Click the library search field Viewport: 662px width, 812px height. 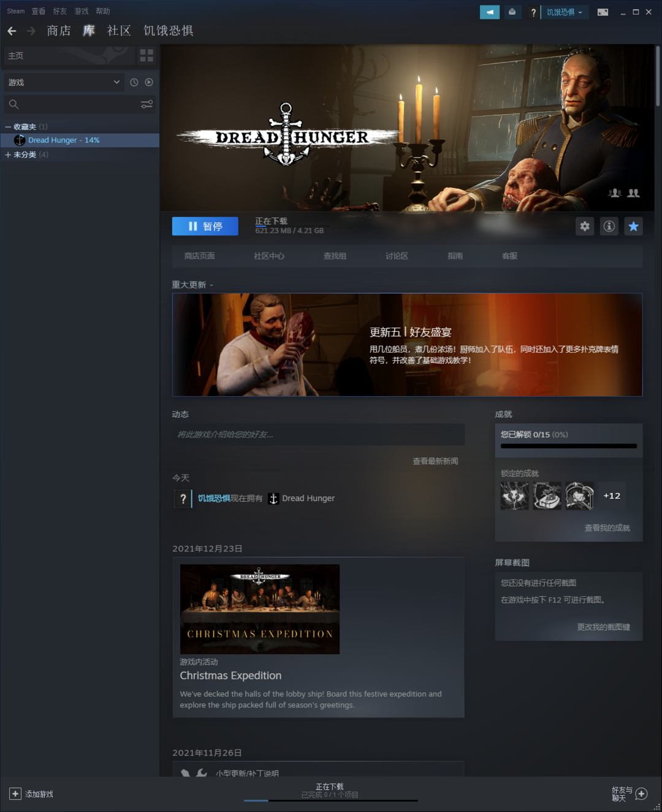[72, 104]
